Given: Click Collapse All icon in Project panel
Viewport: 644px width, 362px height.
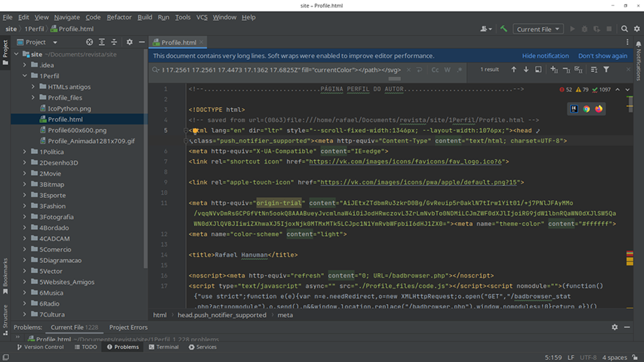Looking at the screenshot, I should pos(114,42).
